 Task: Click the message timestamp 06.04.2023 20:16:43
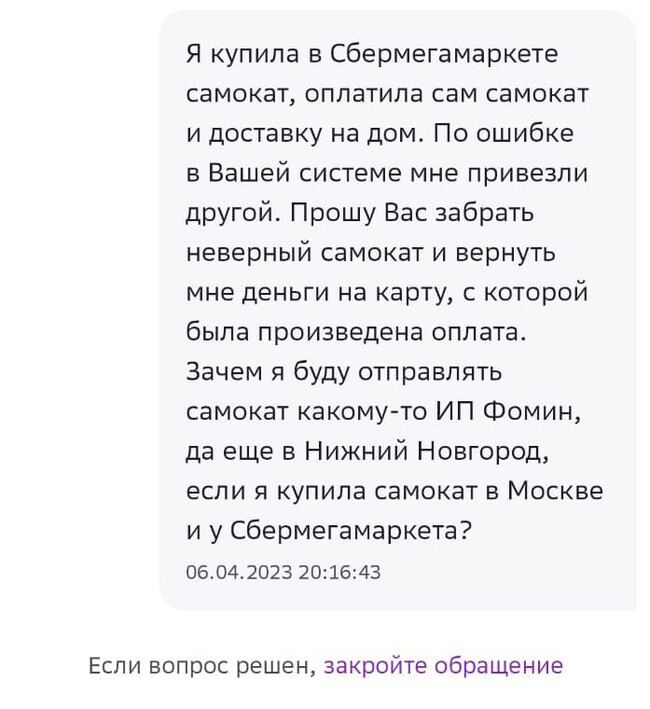click(284, 572)
